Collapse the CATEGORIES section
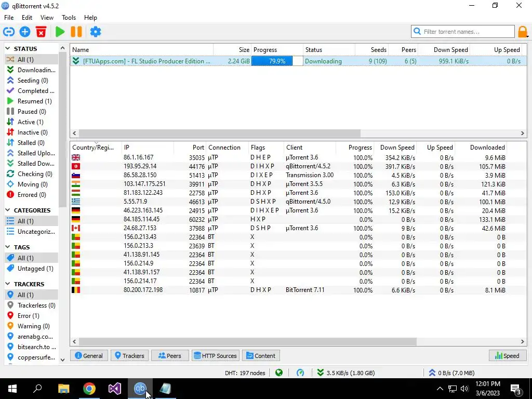532x399 pixels. [x=8, y=210]
